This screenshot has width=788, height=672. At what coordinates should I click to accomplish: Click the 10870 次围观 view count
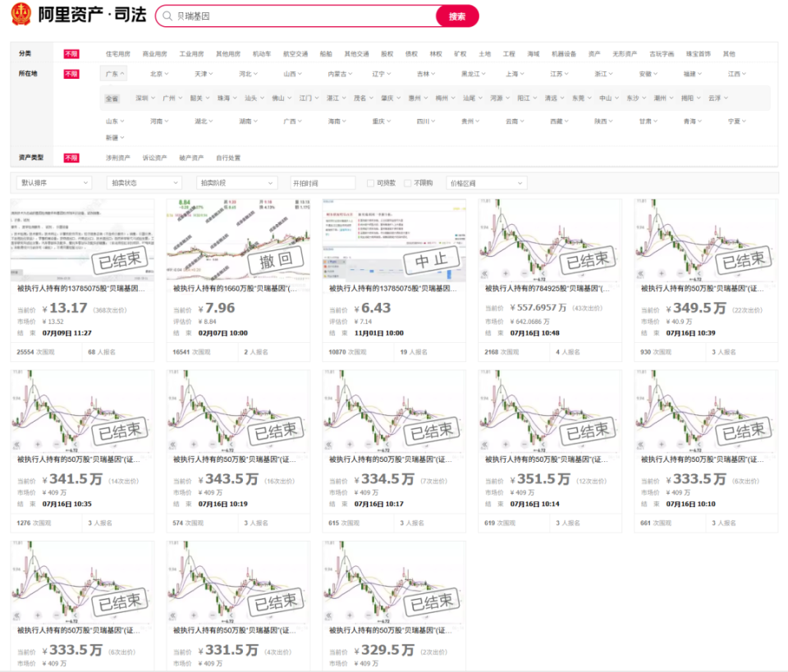tap(347, 352)
